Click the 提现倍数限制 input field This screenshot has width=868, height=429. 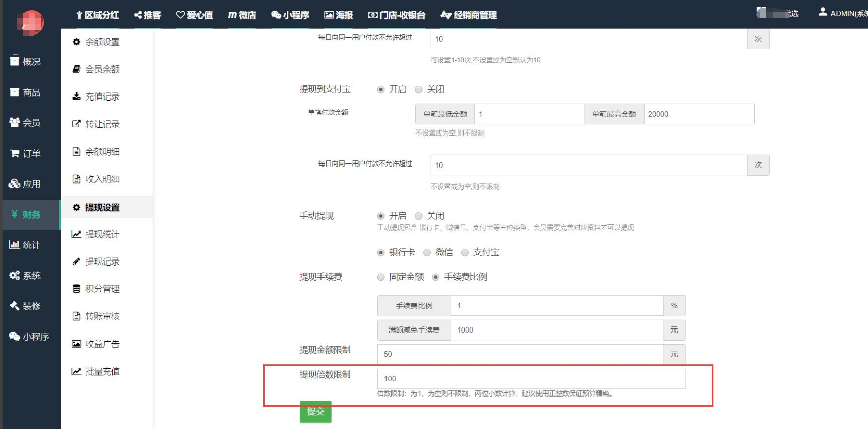(531, 379)
